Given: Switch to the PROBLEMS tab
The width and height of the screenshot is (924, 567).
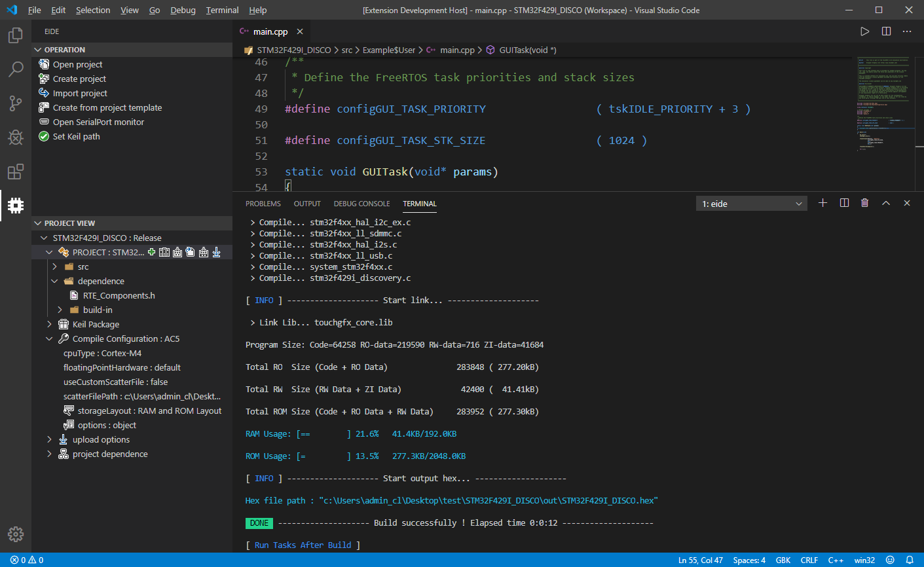Looking at the screenshot, I should tap(263, 204).
